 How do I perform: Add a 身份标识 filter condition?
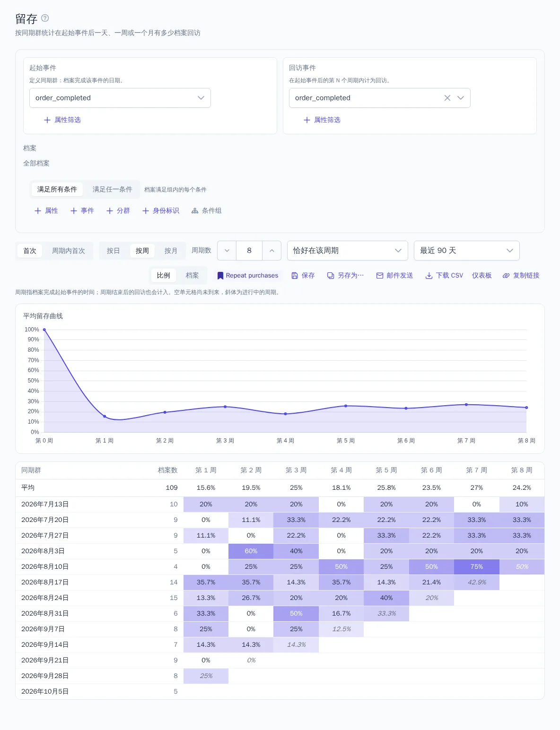161,211
